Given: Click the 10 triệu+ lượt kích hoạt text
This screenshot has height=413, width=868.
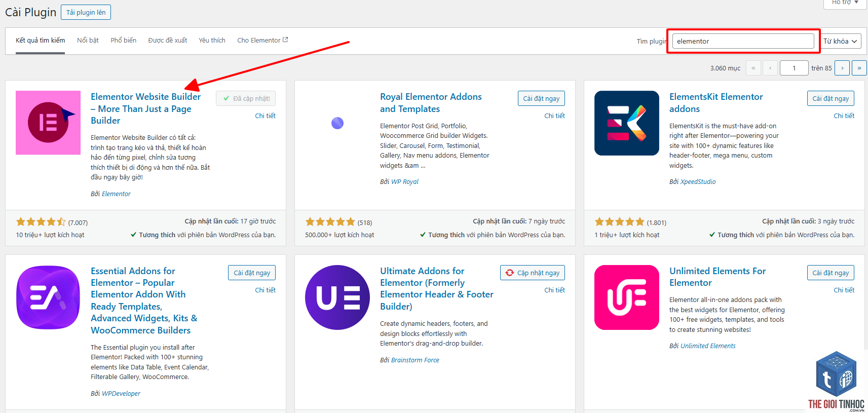Looking at the screenshot, I should [x=50, y=235].
